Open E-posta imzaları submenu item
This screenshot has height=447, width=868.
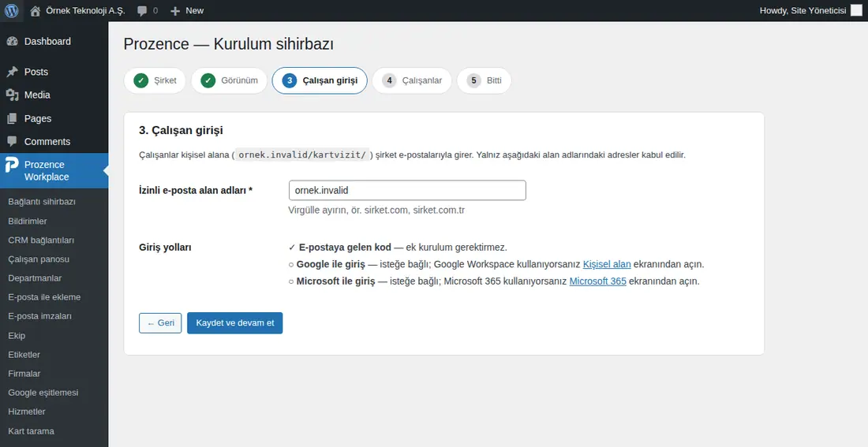click(x=40, y=316)
